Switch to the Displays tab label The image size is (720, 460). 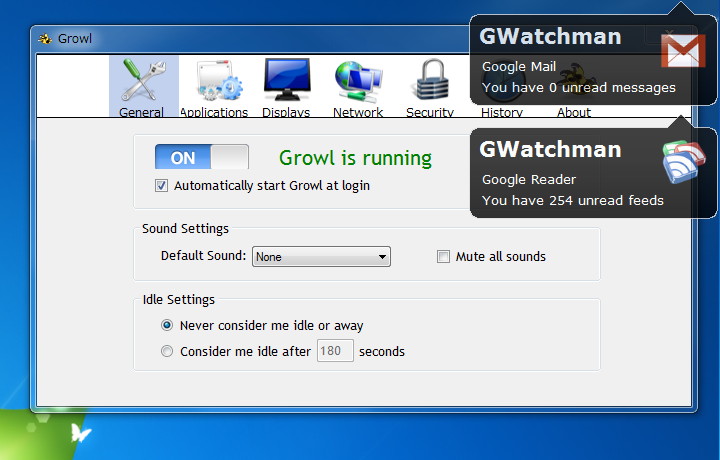click(x=286, y=112)
